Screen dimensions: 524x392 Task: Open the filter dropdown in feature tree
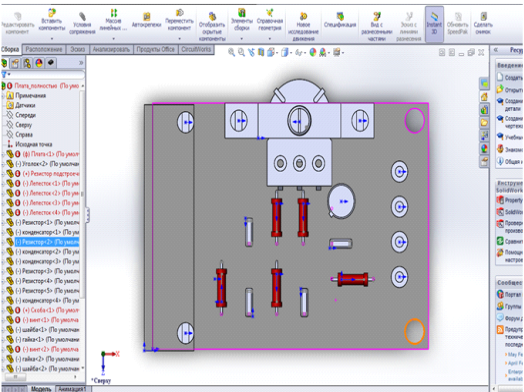(6, 74)
